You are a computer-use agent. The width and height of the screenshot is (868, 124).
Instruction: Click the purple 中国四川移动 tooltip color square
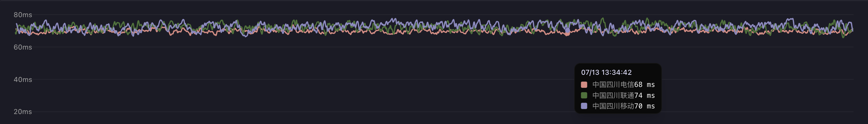click(x=584, y=106)
